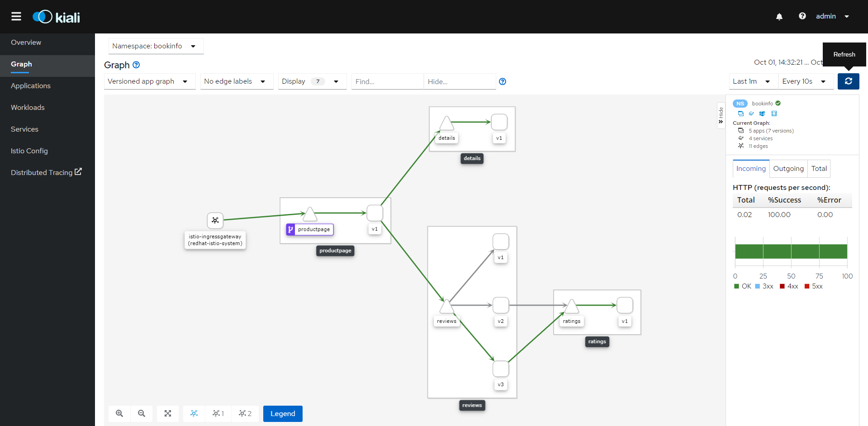Open Distributed Tracing external link
868x426 pixels.
point(47,172)
